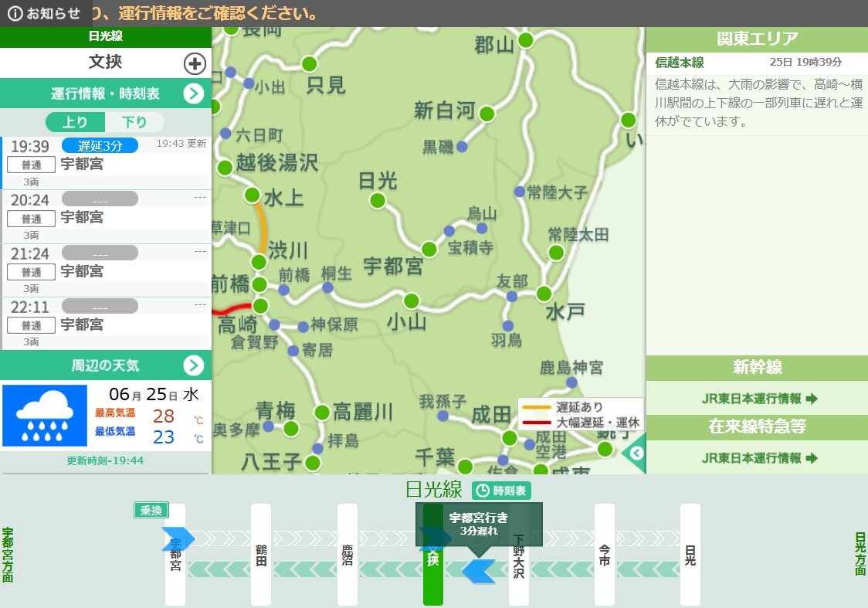Select 水上 station marker on map
Screen dimensions: 868x608
(252, 195)
